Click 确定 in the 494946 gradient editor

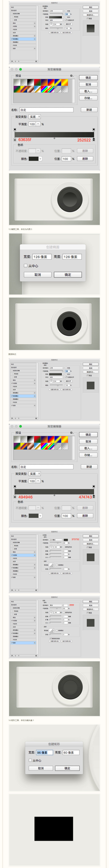88,435
